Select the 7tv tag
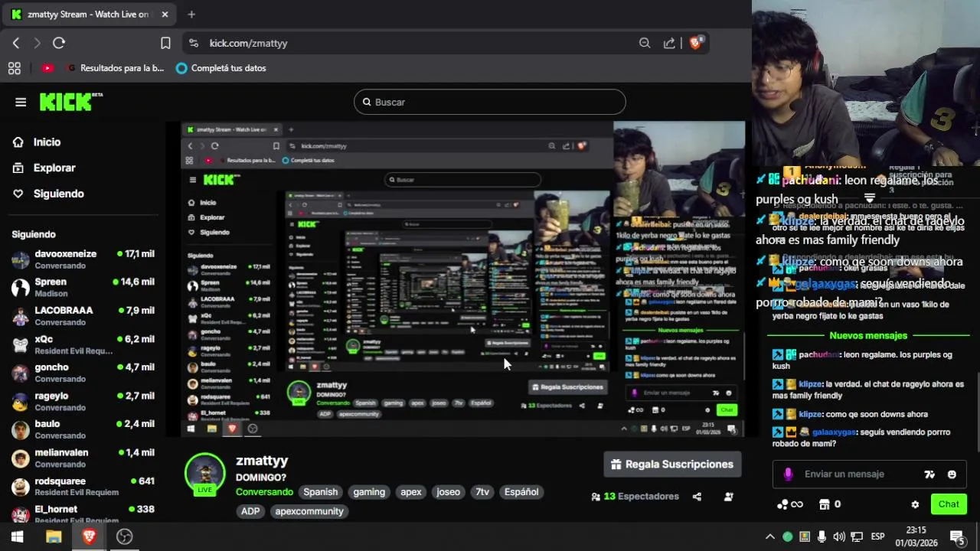The image size is (980, 551). (482, 492)
